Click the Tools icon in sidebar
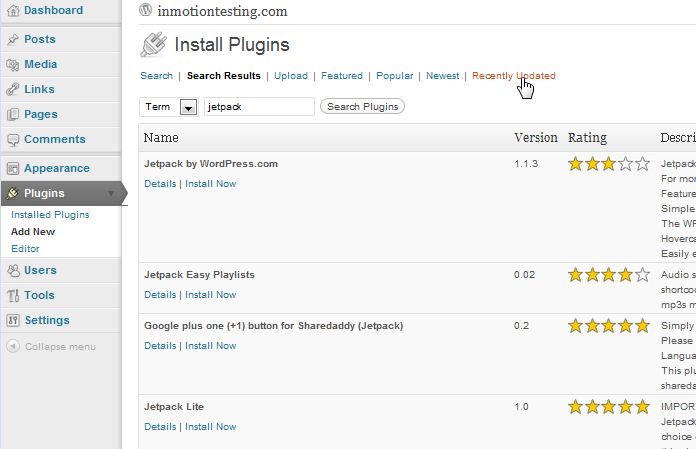 point(12,295)
